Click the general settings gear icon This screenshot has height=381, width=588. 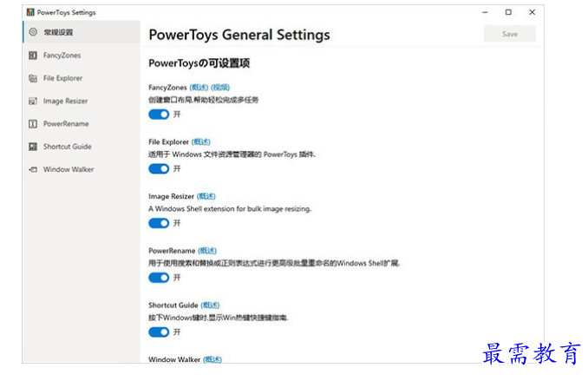(x=33, y=32)
